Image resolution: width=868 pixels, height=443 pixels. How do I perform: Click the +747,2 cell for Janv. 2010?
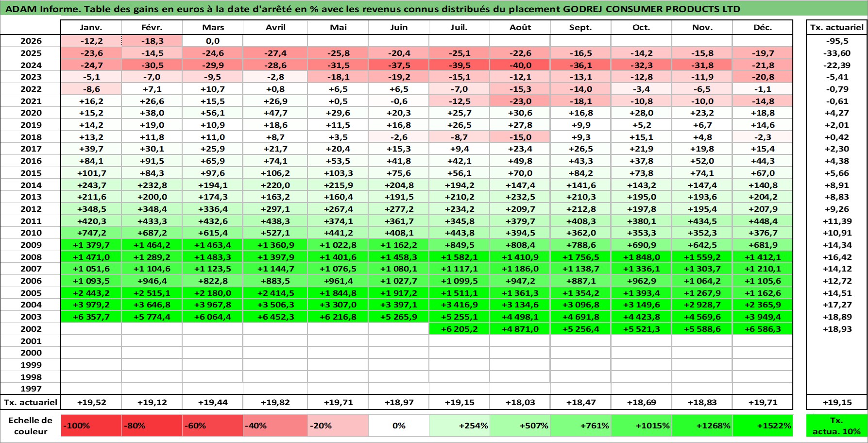[x=91, y=233]
